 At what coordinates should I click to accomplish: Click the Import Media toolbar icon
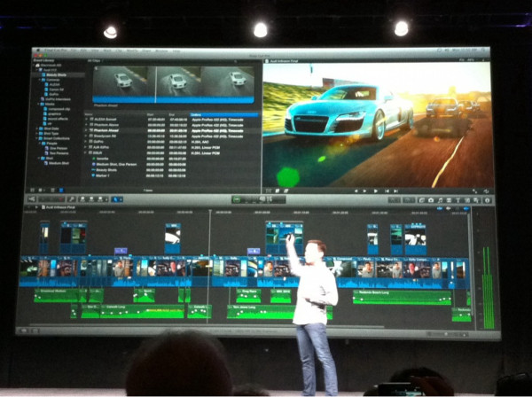coord(32,199)
